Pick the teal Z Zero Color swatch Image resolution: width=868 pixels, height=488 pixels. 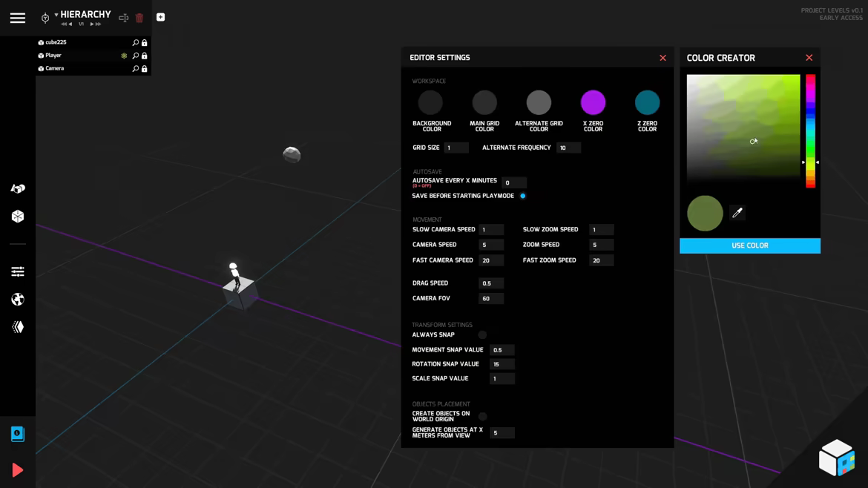coord(647,102)
